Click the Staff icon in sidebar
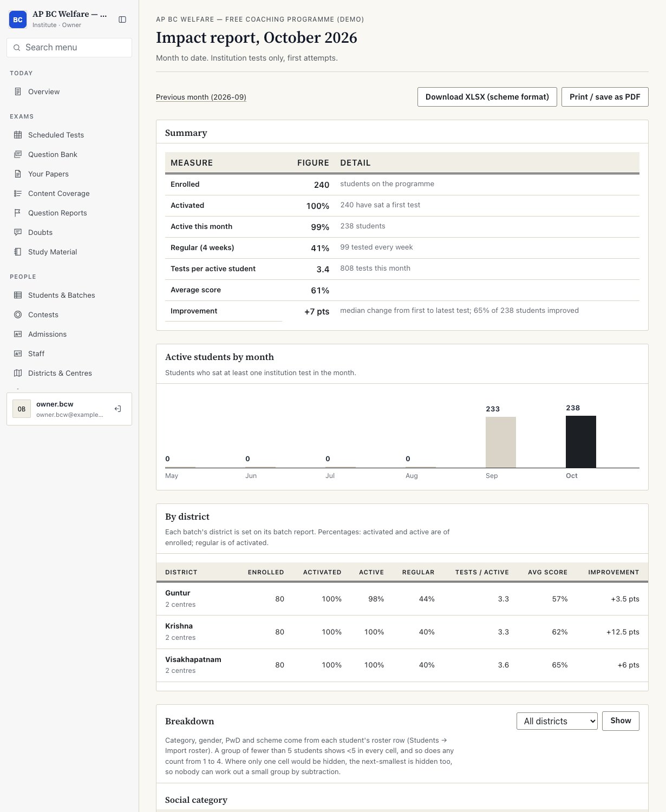The image size is (666, 812). click(x=18, y=353)
